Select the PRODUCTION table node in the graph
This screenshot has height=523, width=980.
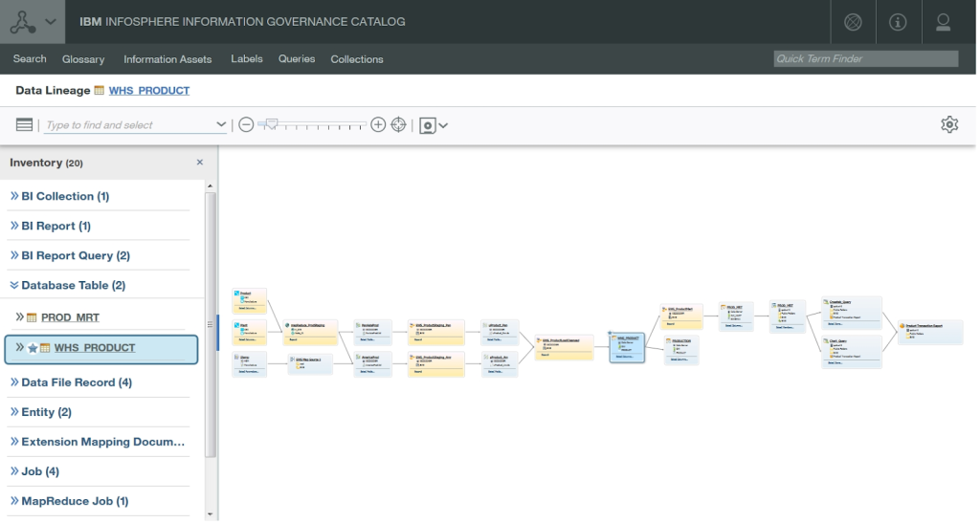681,350
